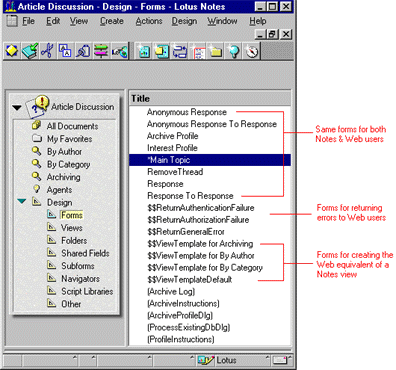Collapse the Design section teal arrow
Screen dimensions: 396x370
22,201
